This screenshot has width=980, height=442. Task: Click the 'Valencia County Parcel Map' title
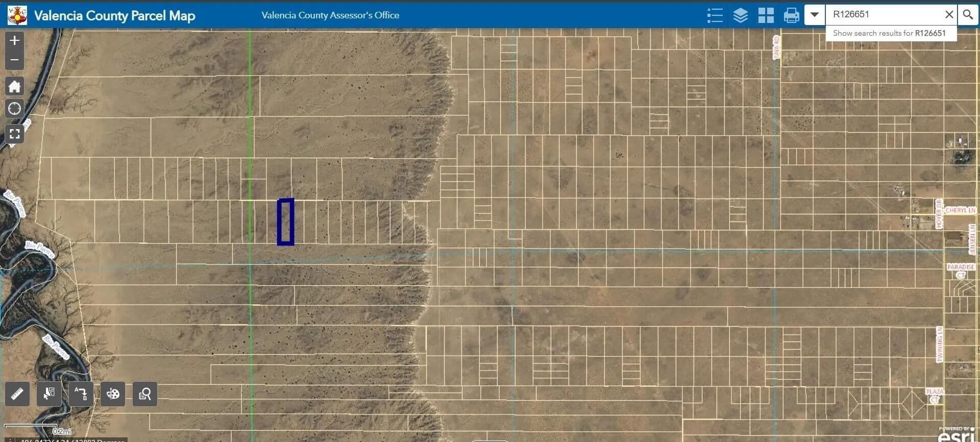point(115,15)
